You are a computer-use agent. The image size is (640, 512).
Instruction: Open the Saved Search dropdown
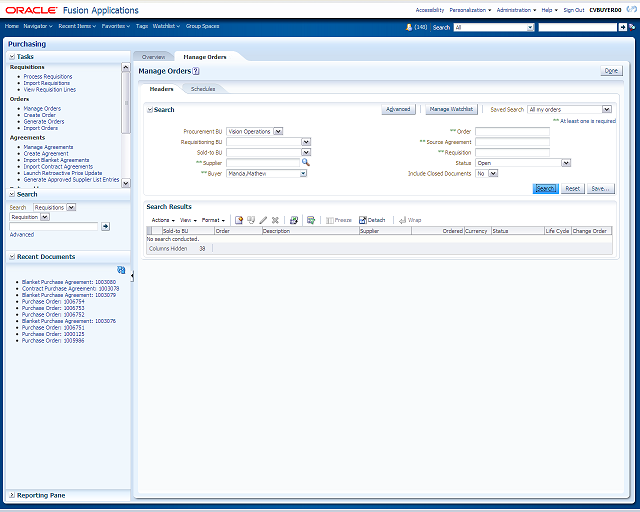tap(607, 109)
